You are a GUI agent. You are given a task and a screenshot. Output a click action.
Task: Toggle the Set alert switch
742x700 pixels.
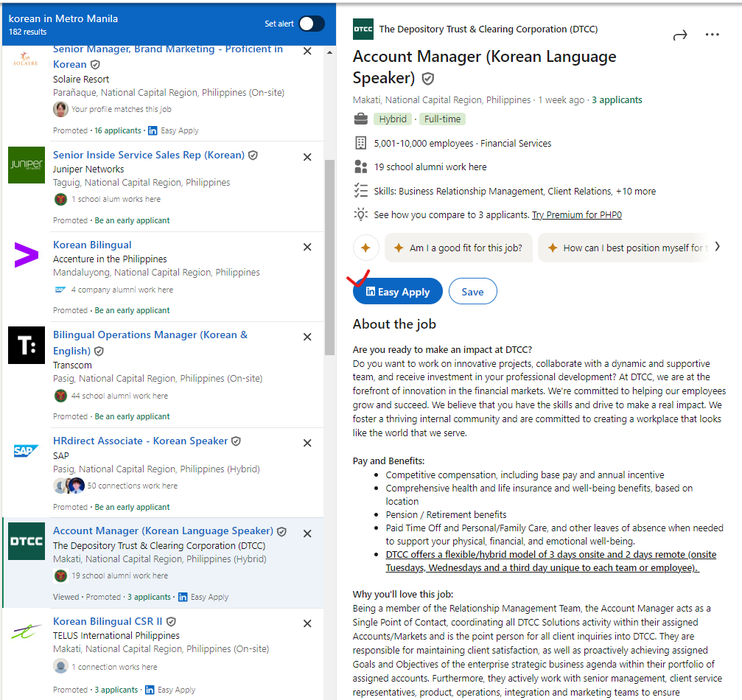312,24
